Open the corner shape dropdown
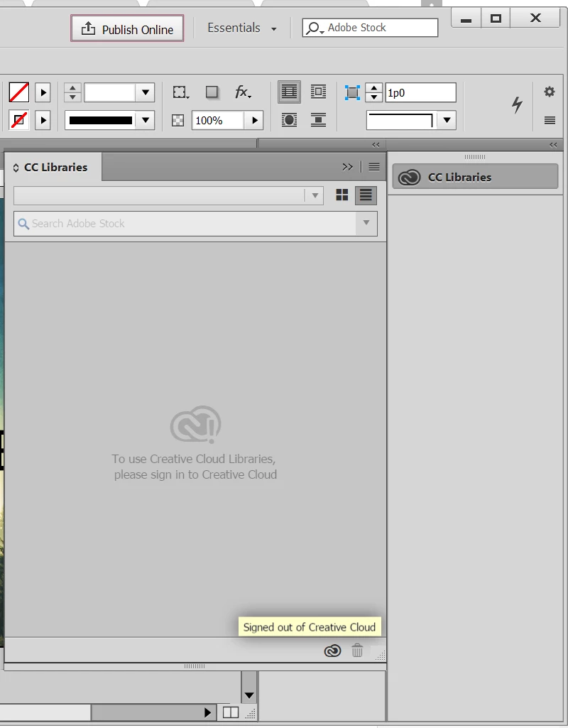 pos(447,120)
